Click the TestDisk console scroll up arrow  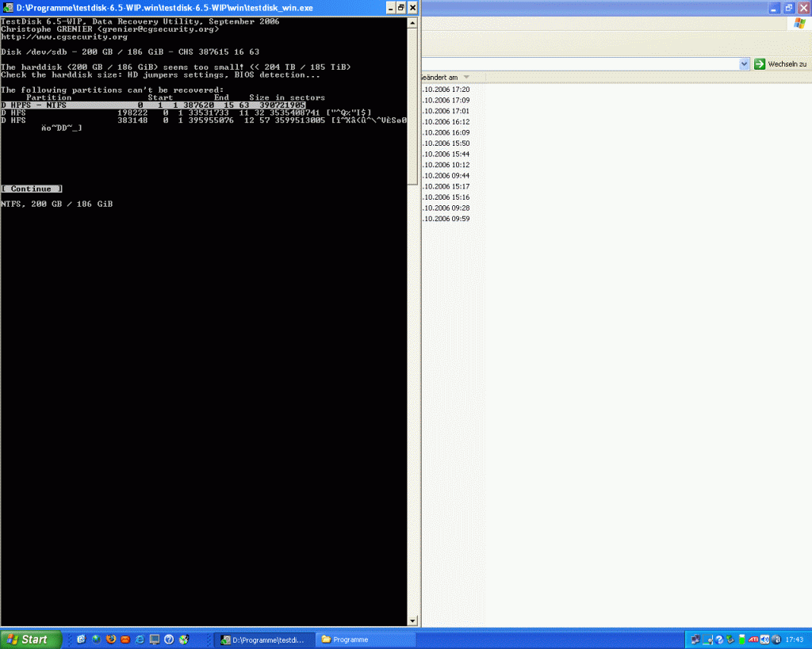tap(412, 23)
